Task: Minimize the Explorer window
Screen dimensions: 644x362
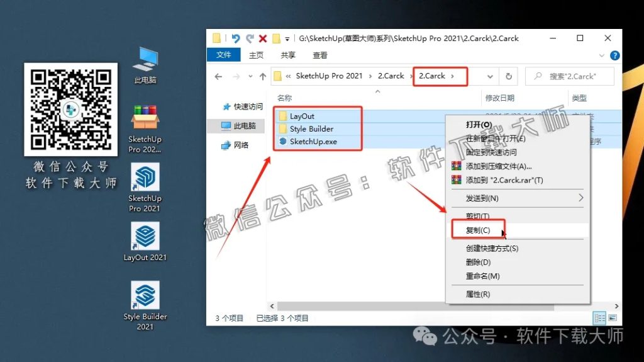Action: click(553, 38)
